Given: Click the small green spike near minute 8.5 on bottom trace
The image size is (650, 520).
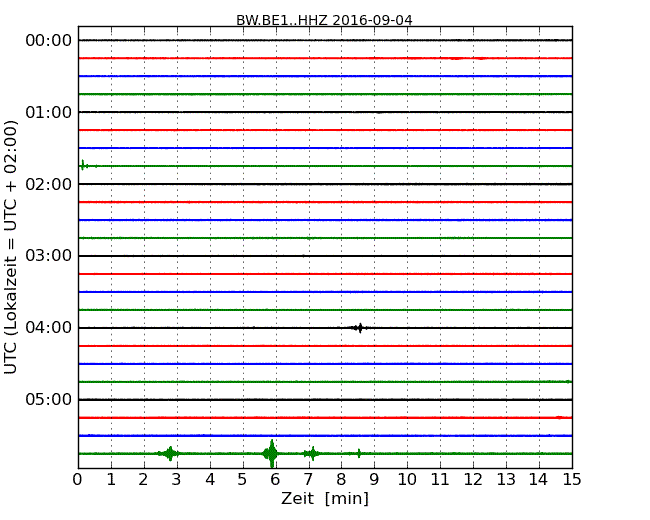Looking at the screenshot, I should pos(359,454).
